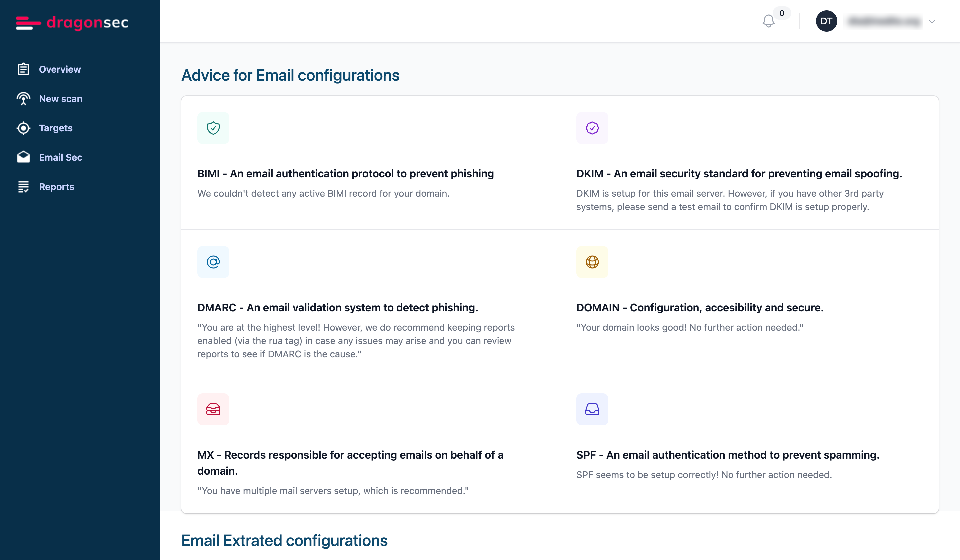Click the DMARC at-sign icon
This screenshot has width=960, height=560.
(x=213, y=262)
